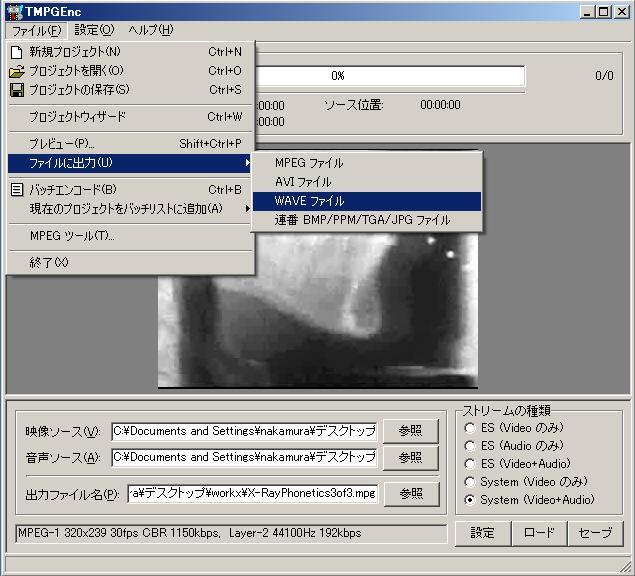Click the ソース位置 label
Viewport: 635px width, 576px height.
(354, 105)
